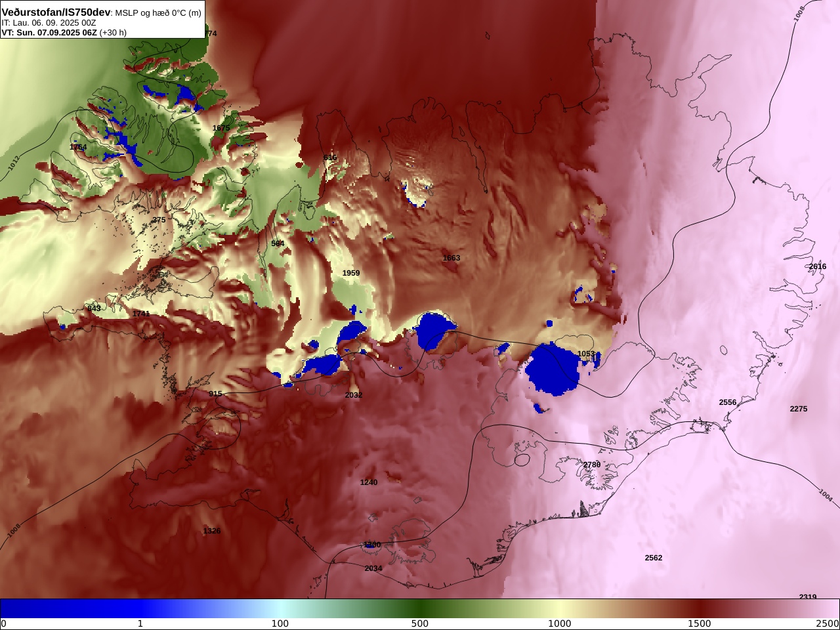Screen dimensions: 840x630
Task: Click the 564 height label
Action: [278, 243]
